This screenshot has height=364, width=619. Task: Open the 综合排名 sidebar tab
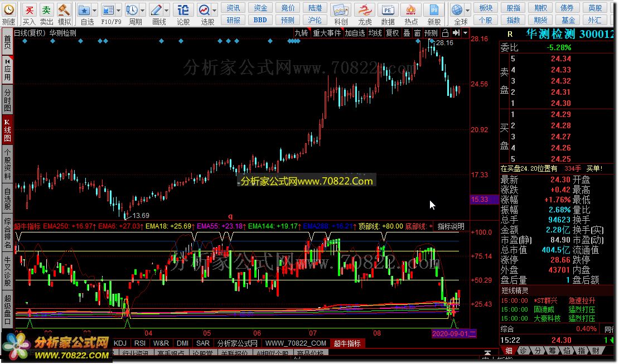click(x=7, y=233)
